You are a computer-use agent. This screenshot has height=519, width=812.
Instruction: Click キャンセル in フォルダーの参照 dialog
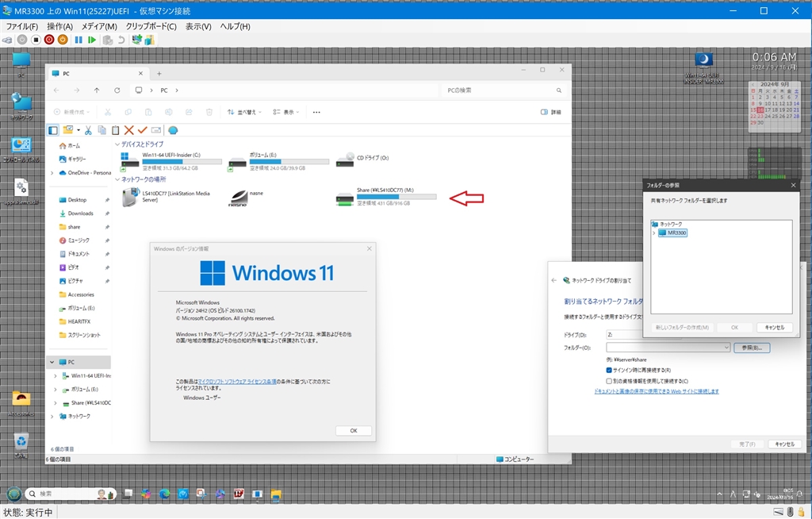774,327
